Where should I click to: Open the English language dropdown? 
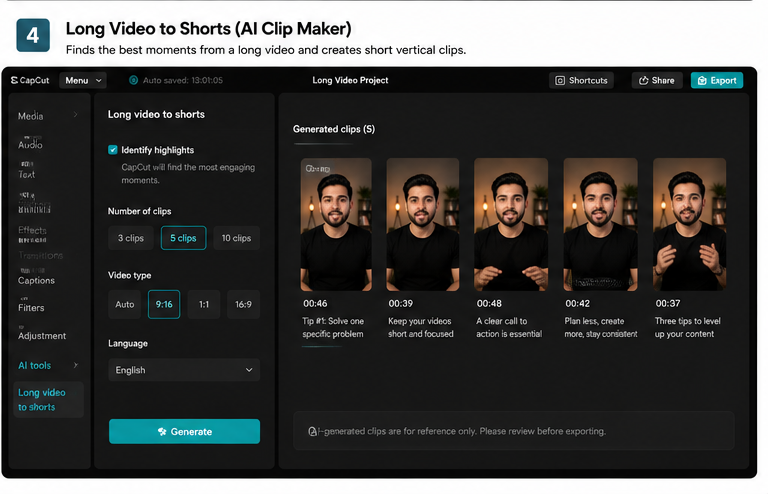pyautogui.click(x=184, y=370)
